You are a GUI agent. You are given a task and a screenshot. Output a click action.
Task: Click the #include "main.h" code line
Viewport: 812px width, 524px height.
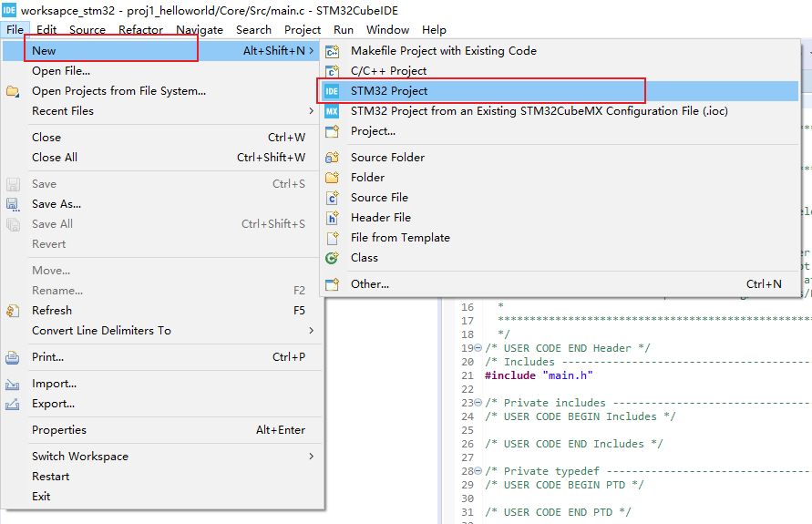tap(539, 375)
